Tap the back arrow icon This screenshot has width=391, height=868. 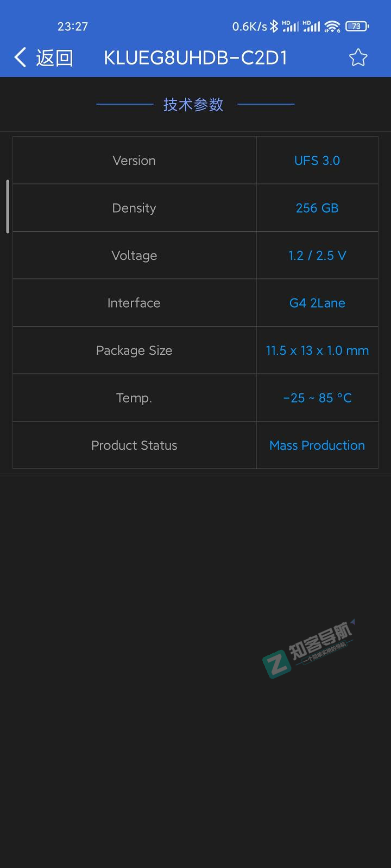(x=21, y=58)
